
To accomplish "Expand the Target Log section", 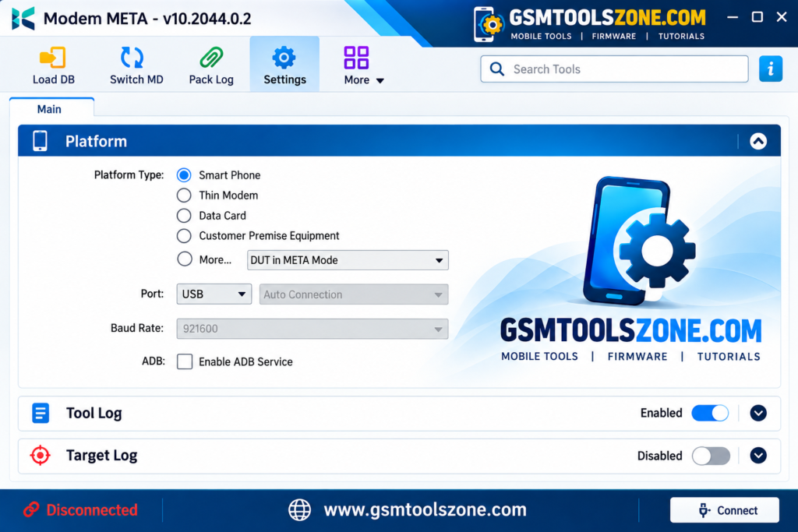I will 757,455.
